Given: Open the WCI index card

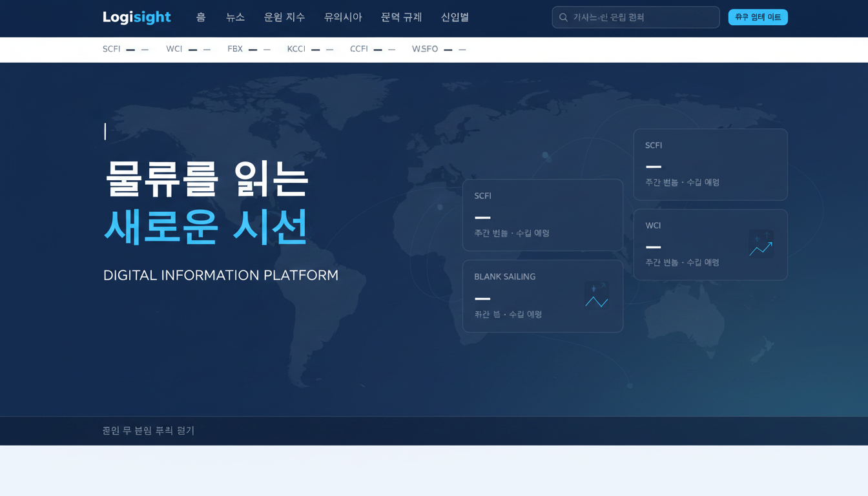Looking at the screenshot, I should click(x=710, y=245).
